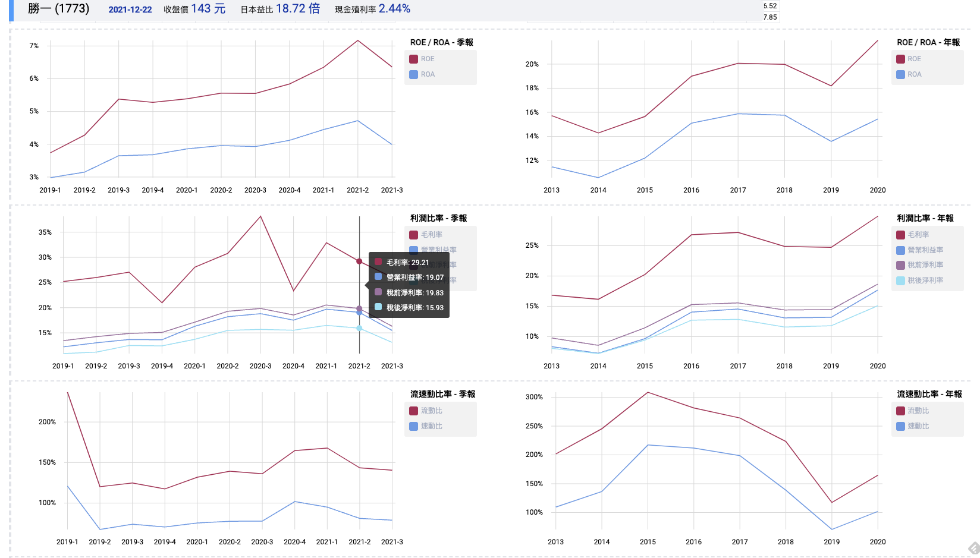Click the P/E value 18.72 倍

298,8
